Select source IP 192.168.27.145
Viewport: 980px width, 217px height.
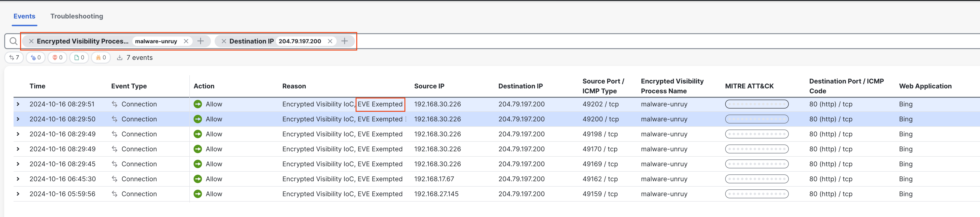[x=436, y=194]
